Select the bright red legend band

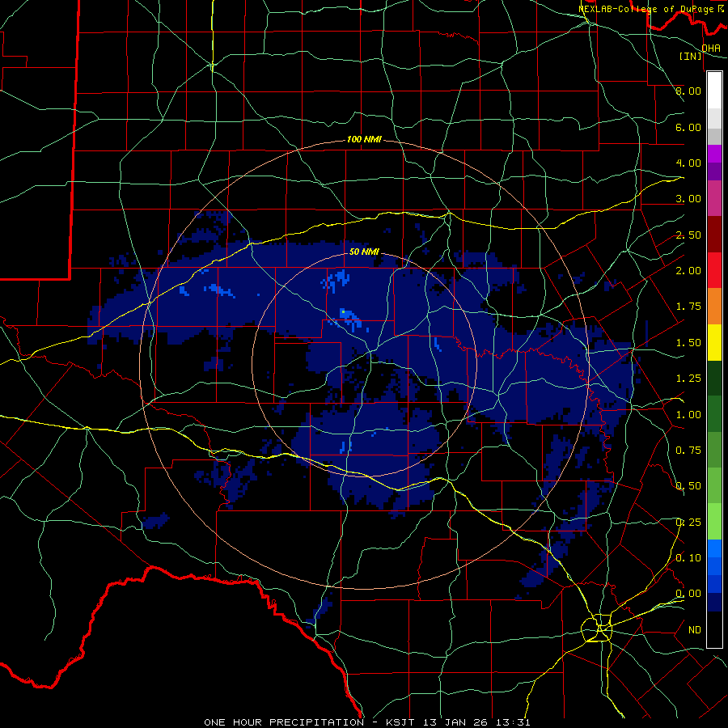714,270
